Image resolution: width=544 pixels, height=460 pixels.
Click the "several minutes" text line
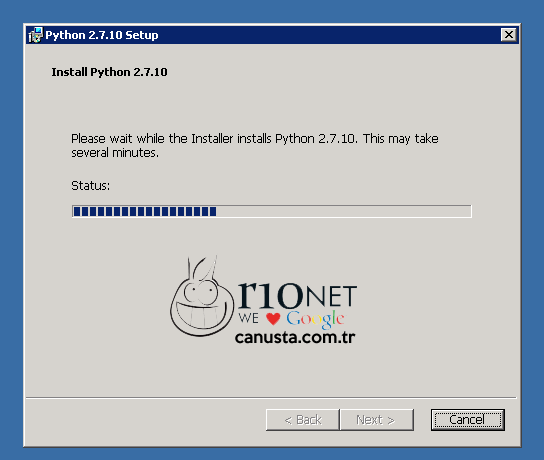[115, 153]
